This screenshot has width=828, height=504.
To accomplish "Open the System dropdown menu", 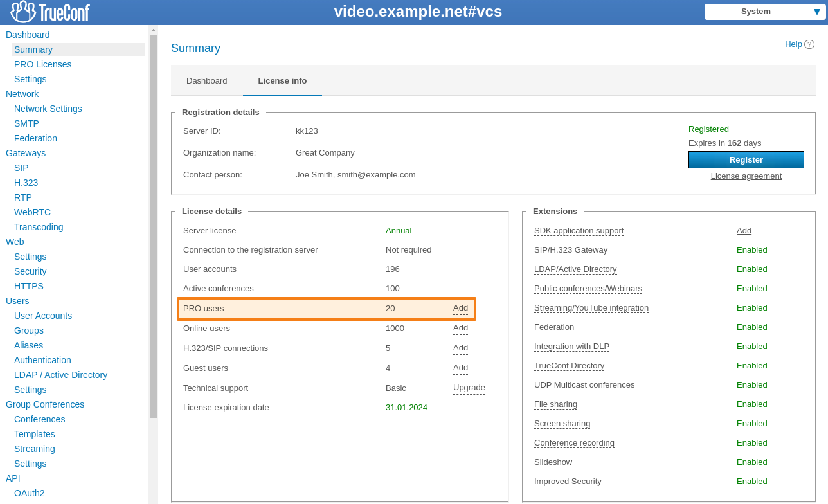I will click(x=764, y=12).
